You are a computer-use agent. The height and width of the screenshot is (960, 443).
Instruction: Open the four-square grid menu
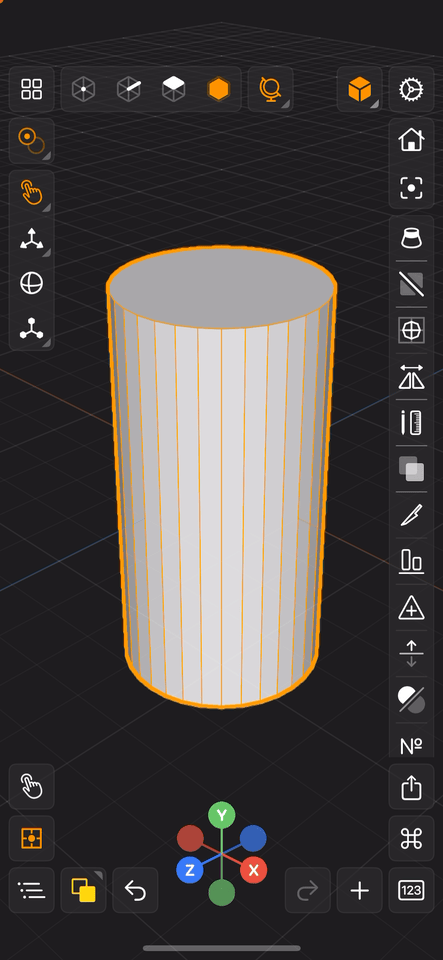point(31,89)
